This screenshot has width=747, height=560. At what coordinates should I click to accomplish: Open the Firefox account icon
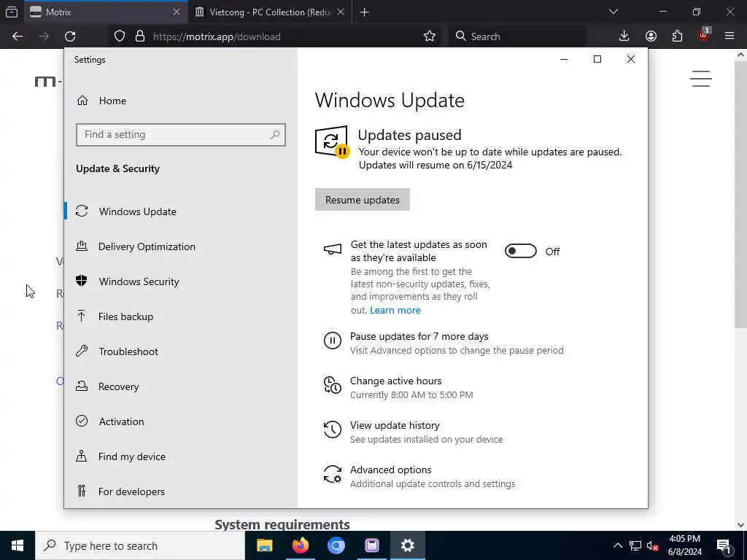651,36
